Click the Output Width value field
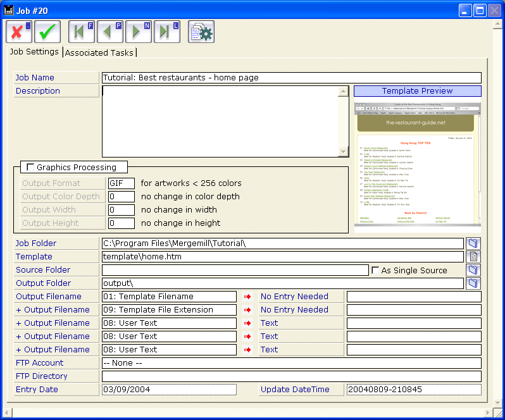This screenshot has height=420, width=505. click(122, 210)
